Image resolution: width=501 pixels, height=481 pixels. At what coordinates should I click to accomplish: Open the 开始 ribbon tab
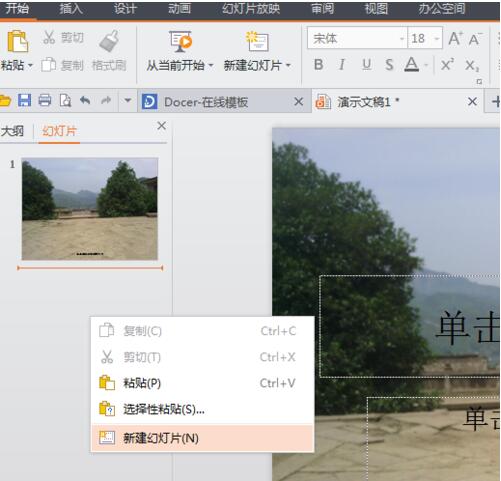point(17,9)
